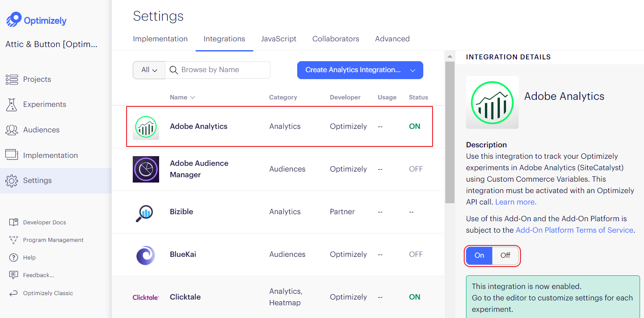This screenshot has width=644, height=318.
Task: Click the Attic & Button project name
Action: [51, 44]
